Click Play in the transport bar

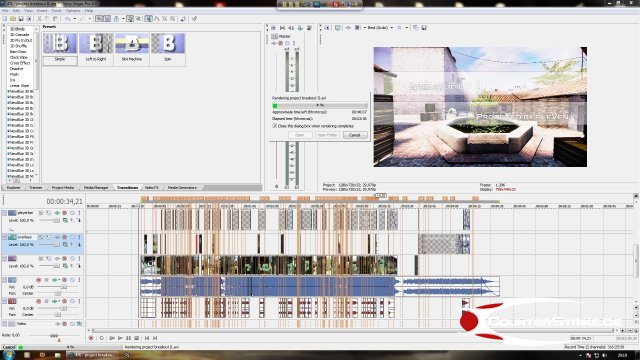[x=120, y=338]
